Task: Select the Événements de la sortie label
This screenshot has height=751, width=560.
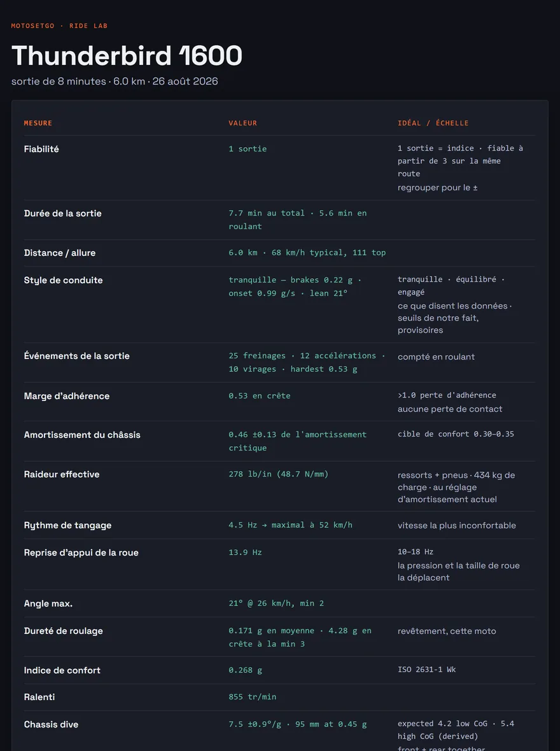Action: point(76,356)
